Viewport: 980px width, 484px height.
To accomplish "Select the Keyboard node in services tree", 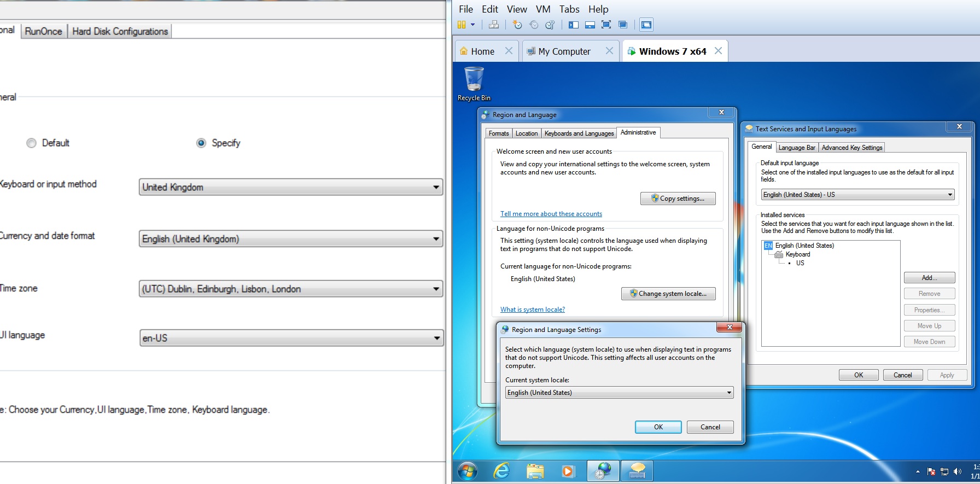I will click(798, 254).
